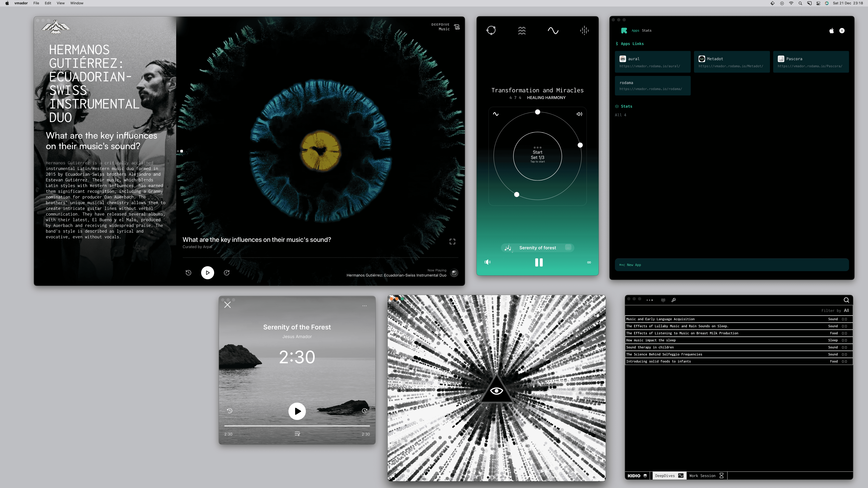Screen dimensions: 868x488
Task: Open the Window menu in menu bar
Action: pos(76,3)
